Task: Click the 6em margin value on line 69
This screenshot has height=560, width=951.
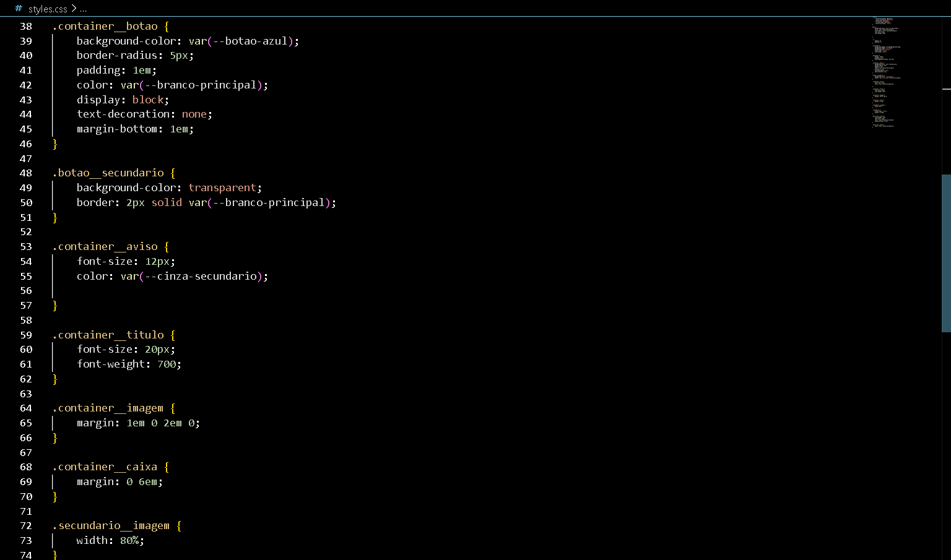Action: coord(148,481)
